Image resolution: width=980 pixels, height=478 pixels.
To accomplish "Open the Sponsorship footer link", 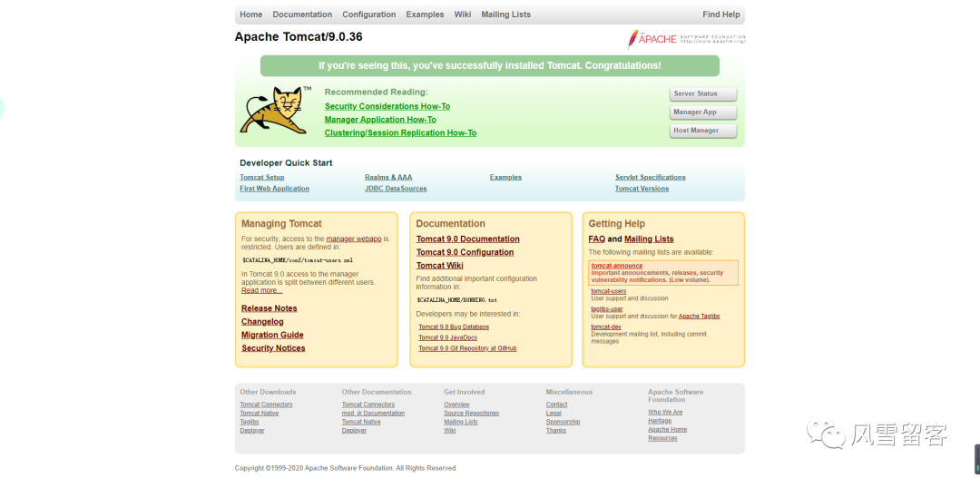I will [x=563, y=422].
